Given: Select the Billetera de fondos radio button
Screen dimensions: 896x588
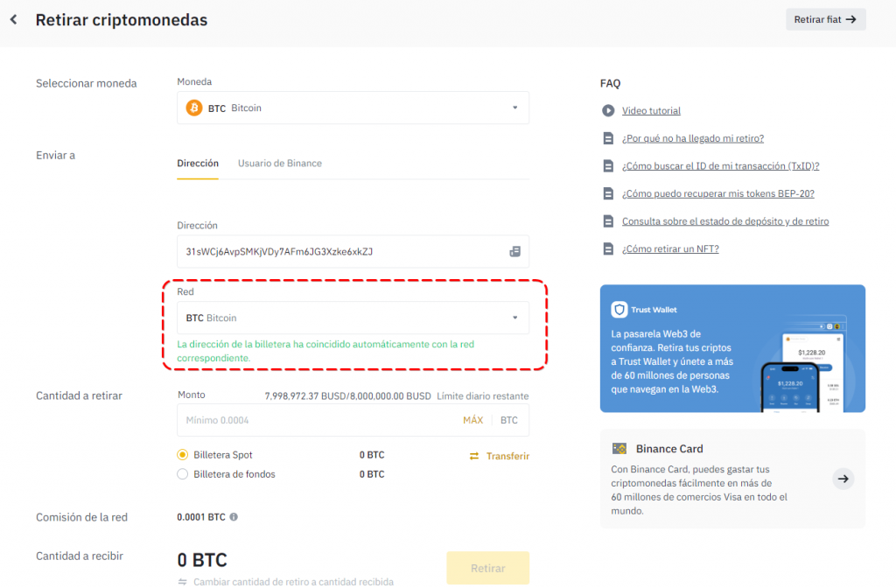Looking at the screenshot, I should (183, 474).
